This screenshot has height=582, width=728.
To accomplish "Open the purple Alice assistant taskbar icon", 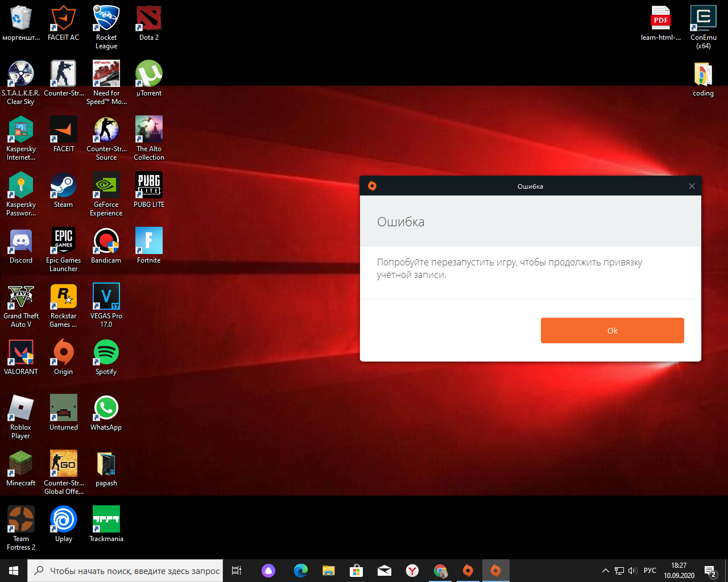I will click(x=268, y=571).
